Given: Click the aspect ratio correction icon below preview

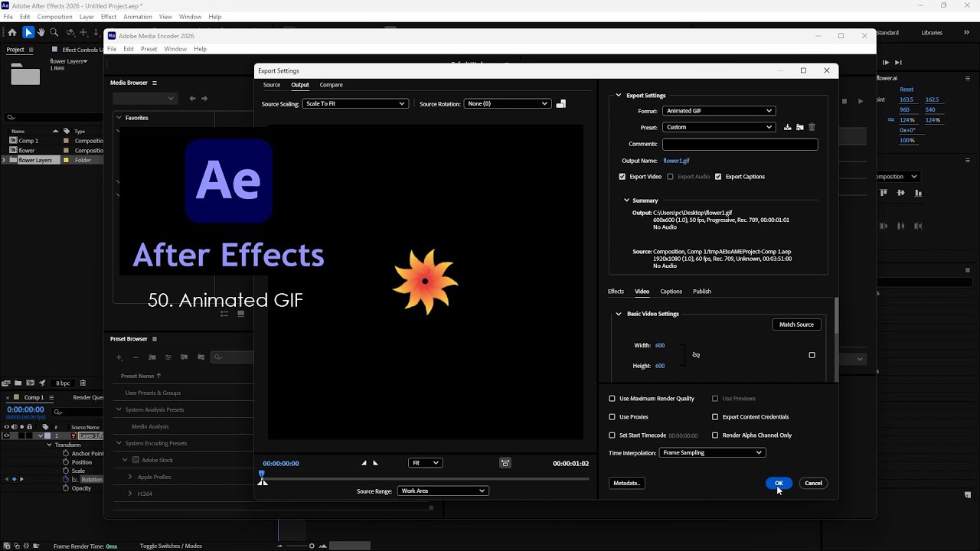Looking at the screenshot, I should click(x=505, y=463).
